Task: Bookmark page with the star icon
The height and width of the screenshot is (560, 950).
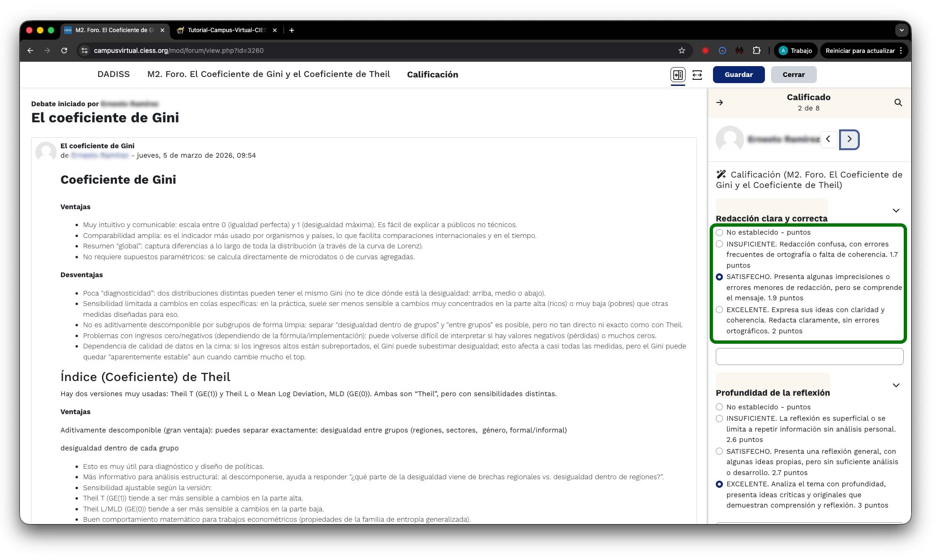Action: tap(681, 51)
